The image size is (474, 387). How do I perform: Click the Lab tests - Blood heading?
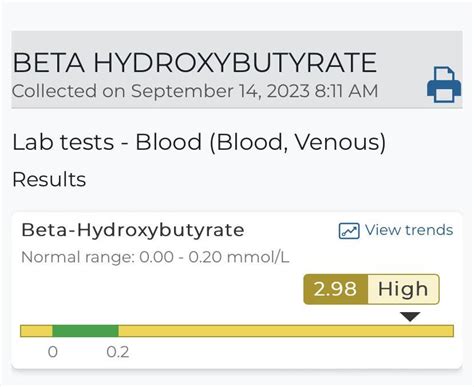pyautogui.click(x=199, y=142)
